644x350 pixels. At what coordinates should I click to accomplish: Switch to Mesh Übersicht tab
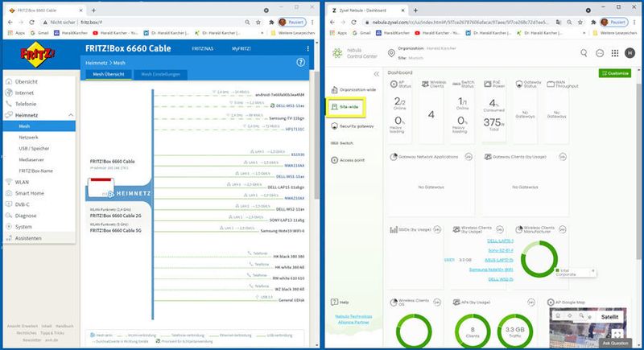pyautogui.click(x=109, y=74)
